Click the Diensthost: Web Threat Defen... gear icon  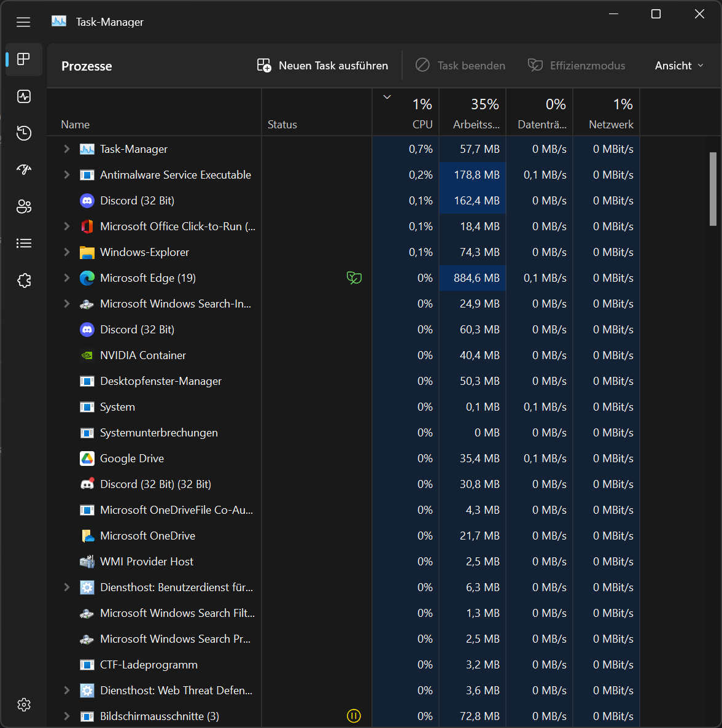click(x=87, y=691)
